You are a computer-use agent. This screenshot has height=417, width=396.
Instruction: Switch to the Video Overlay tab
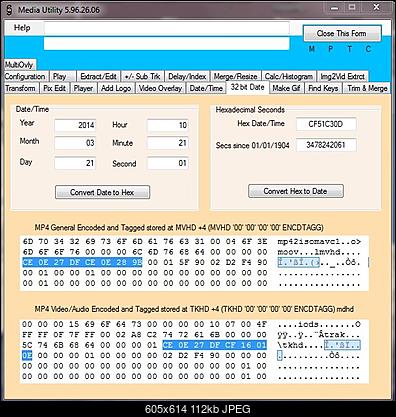click(x=160, y=88)
